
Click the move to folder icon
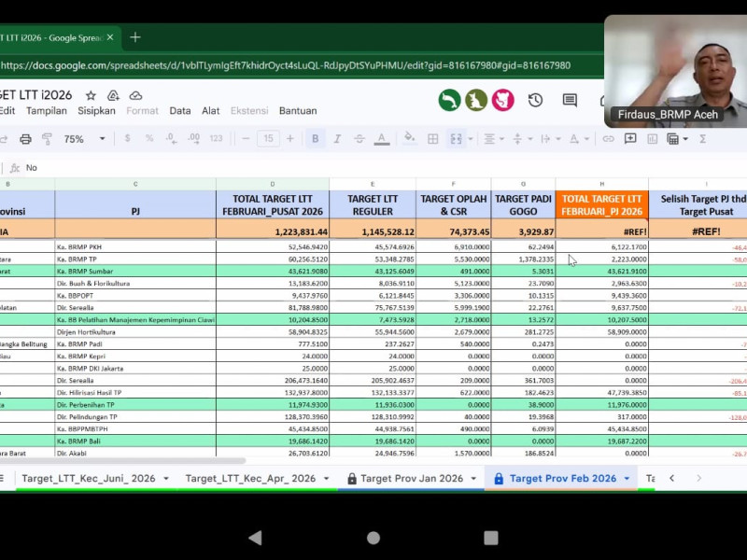click(113, 95)
